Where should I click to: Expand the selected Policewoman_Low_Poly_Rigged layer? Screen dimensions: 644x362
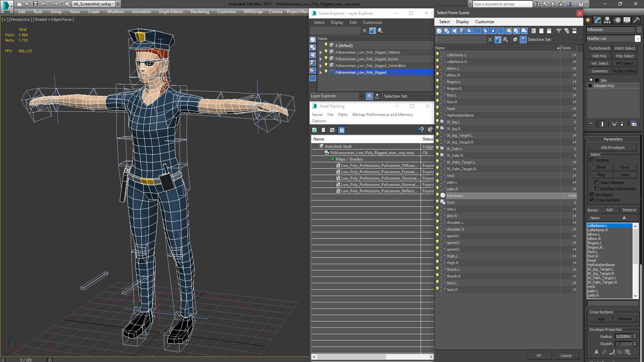(321, 72)
